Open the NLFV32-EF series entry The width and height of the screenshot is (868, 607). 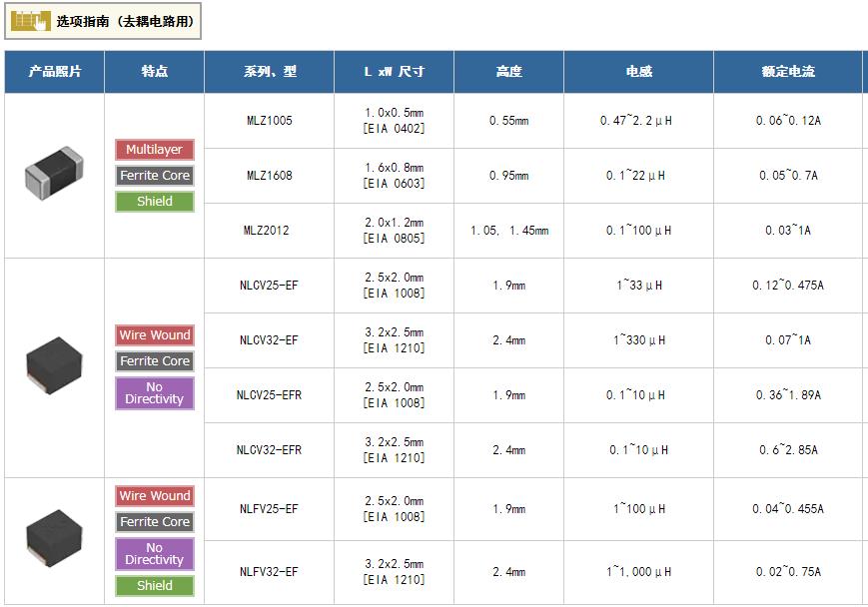click(x=269, y=572)
